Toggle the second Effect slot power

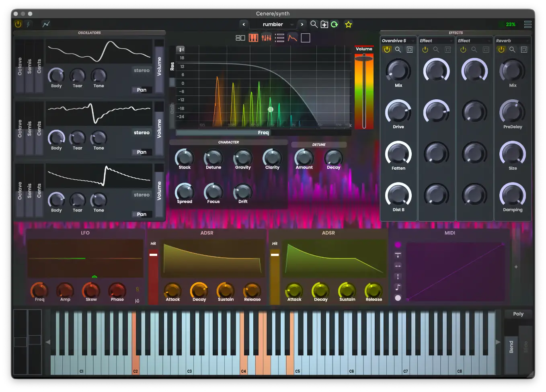tap(425, 49)
